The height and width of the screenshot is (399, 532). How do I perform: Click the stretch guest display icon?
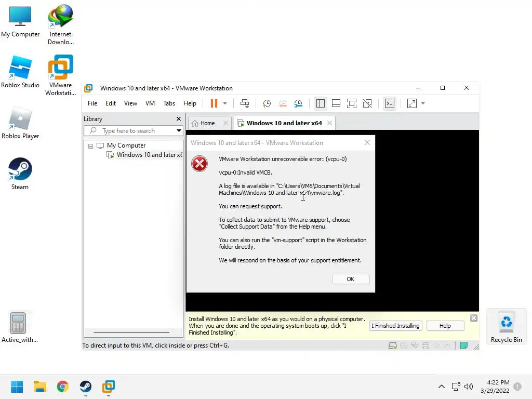click(x=412, y=103)
